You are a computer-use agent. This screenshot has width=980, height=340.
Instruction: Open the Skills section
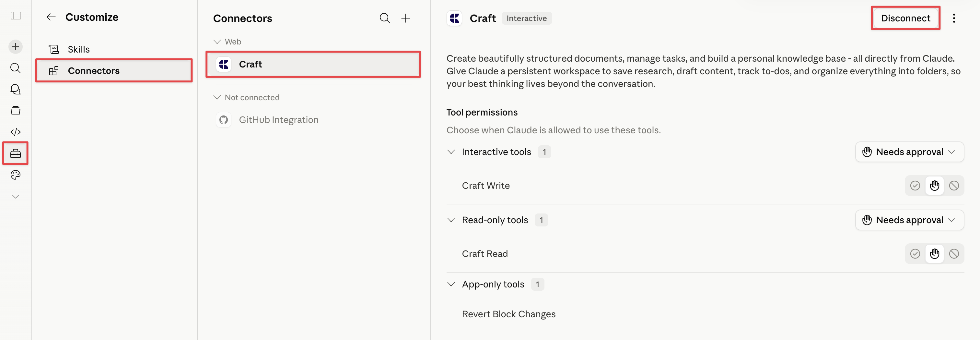(x=114, y=49)
